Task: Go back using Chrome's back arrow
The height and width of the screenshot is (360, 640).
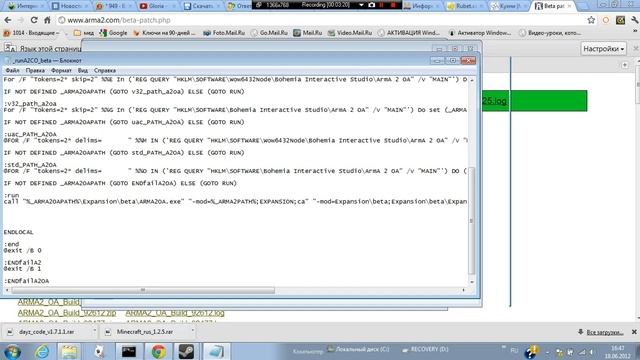Action: pyautogui.click(x=8, y=20)
